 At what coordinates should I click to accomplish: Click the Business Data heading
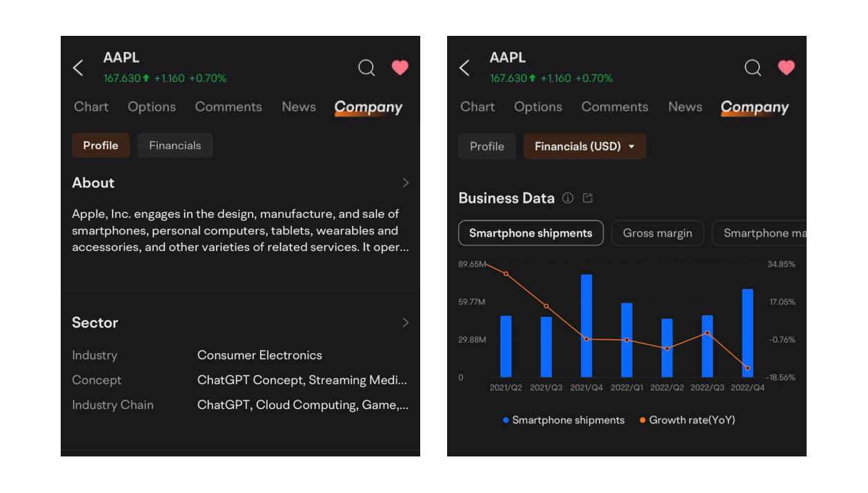coord(506,199)
